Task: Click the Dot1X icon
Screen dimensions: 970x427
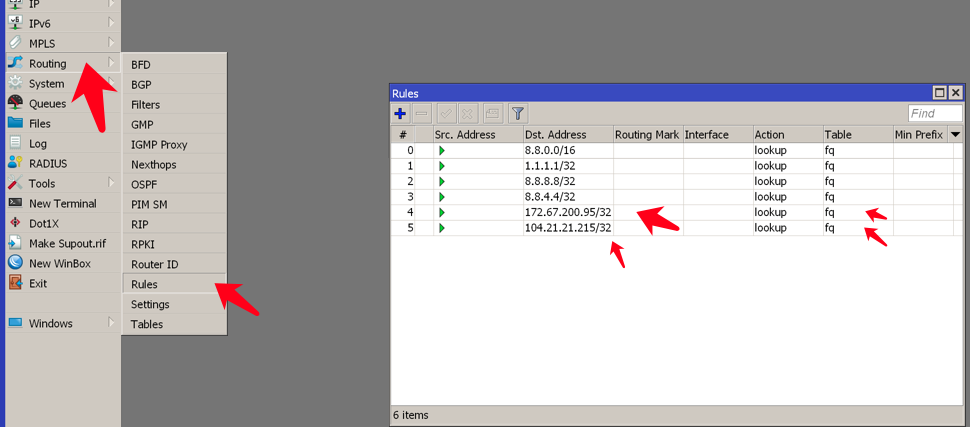Action: click(16, 223)
